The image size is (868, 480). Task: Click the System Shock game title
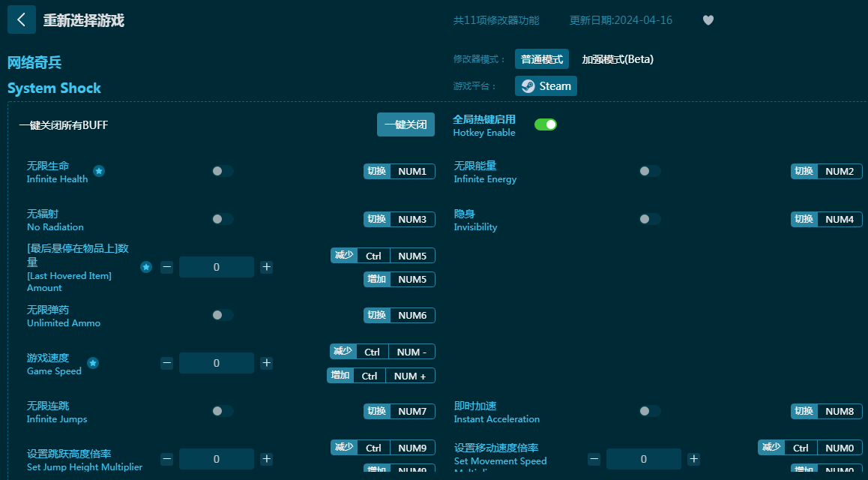[x=54, y=88]
